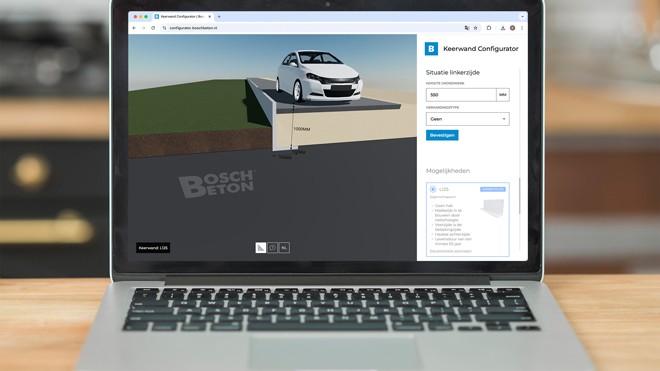Viewport: 660px width, 371px height.
Task: Open the Verhardingstype dropdown showing Geen
Action: pos(468,119)
